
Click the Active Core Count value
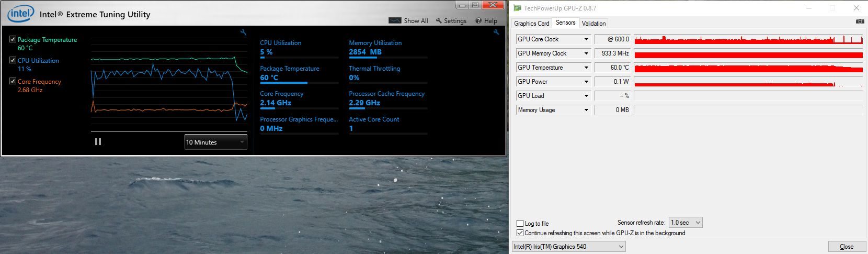coord(351,128)
